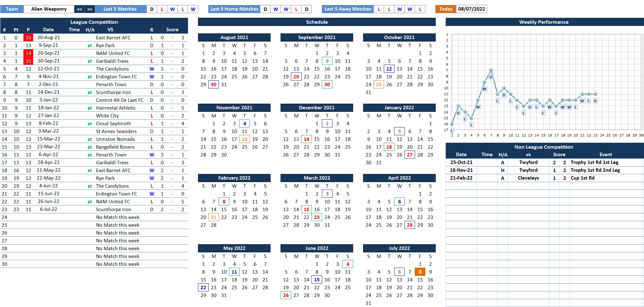Select August 30 in the August 2021 calendar
This screenshot has width=644, height=307.
pyautogui.click(x=214, y=84)
